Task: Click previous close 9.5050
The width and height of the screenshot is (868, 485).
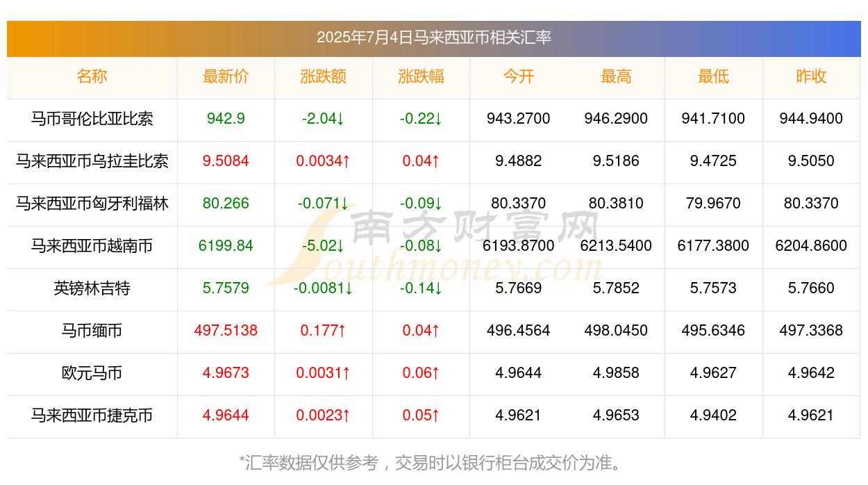Action: [811, 161]
